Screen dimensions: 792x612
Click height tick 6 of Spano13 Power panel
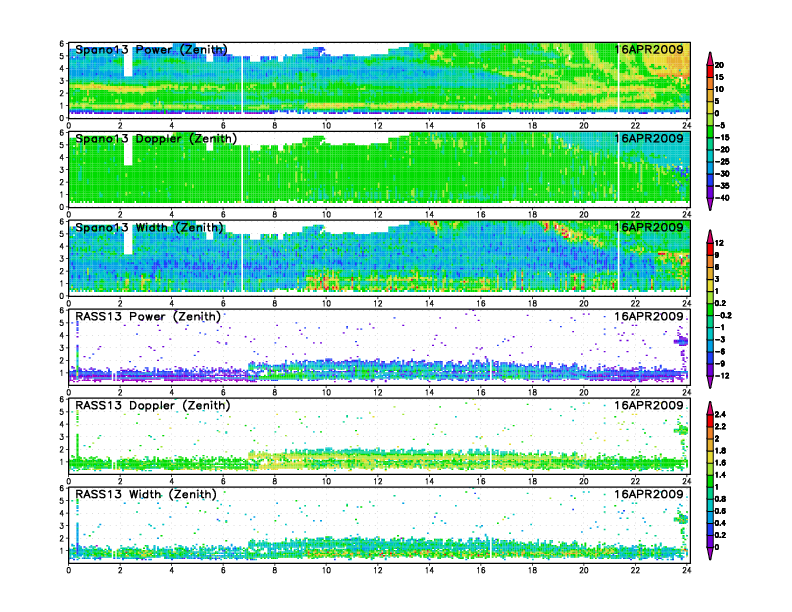(x=62, y=44)
